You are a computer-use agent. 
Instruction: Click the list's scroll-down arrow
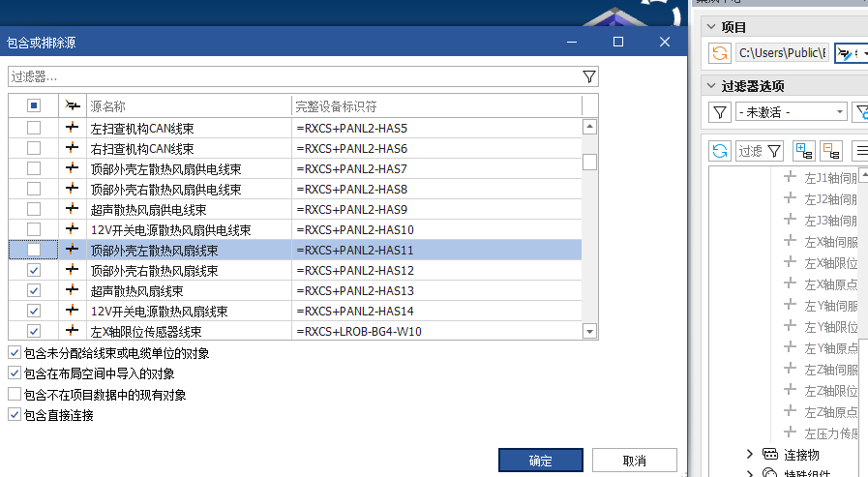(x=589, y=332)
